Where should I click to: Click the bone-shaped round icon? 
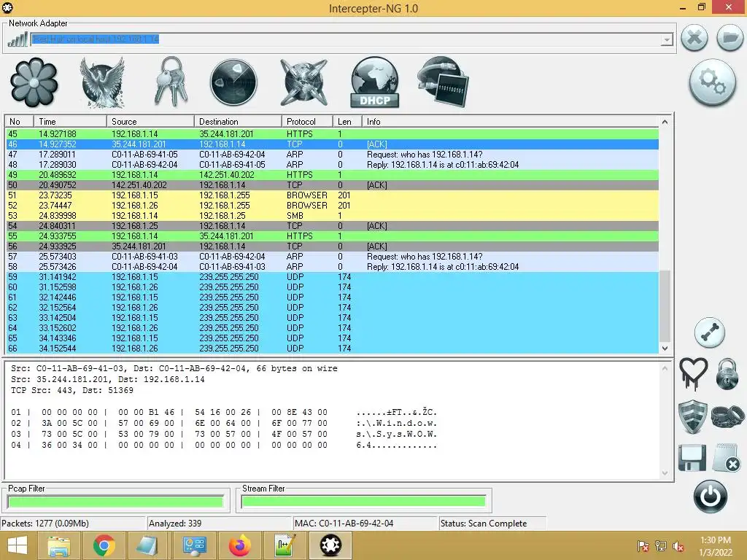(709, 332)
